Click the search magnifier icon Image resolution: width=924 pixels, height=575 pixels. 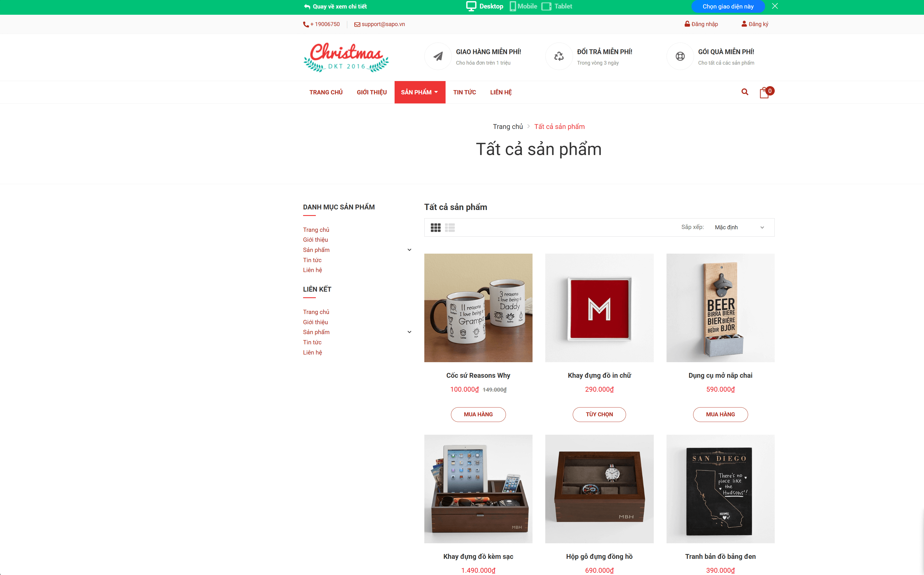745,92
